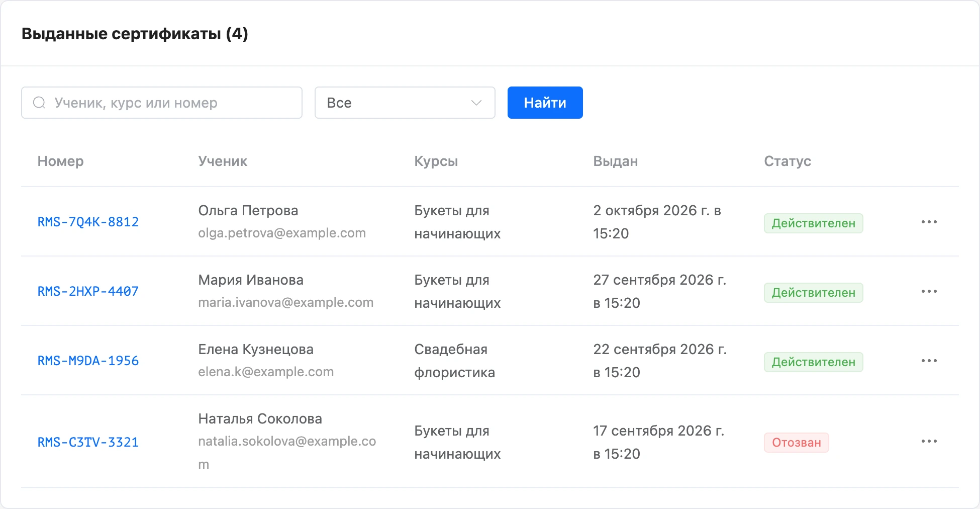Click student name Наталья Соколова
Image resolution: width=980 pixels, height=509 pixels.
point(260,418)
